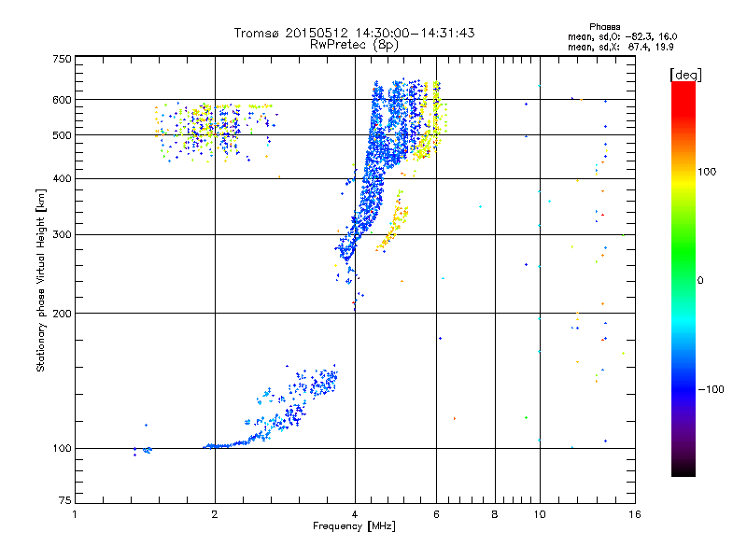Click x-axis tick label '4'

click(355, 514)
